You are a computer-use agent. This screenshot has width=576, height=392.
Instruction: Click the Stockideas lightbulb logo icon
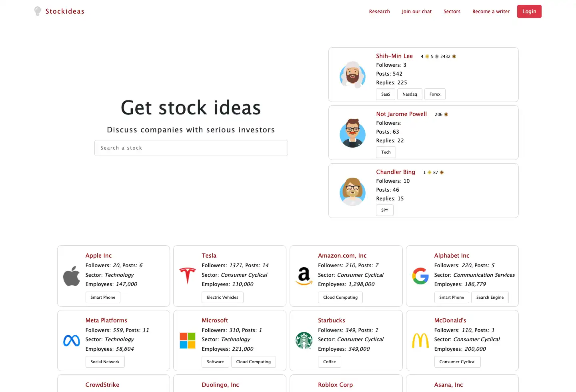coord(38,11)
